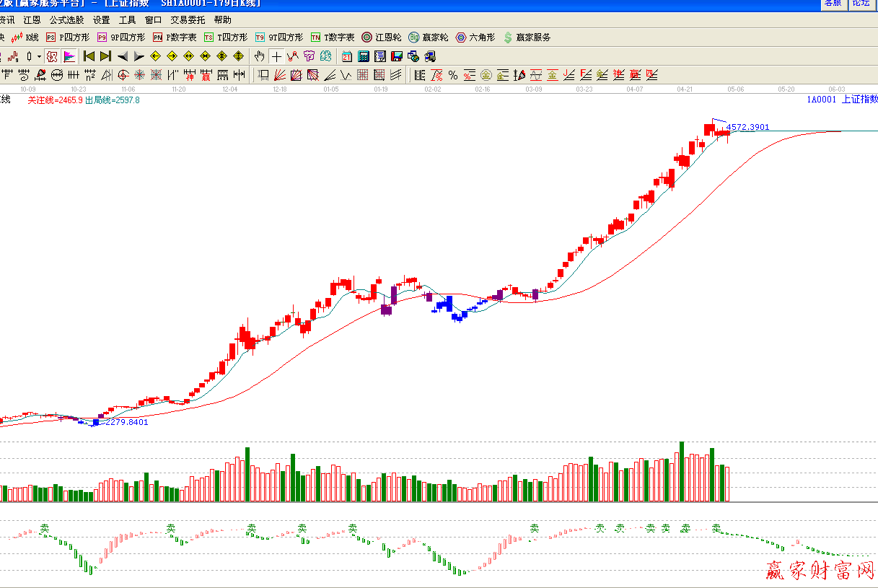Open the 赢家轮 tool
This screenshot has height=588, width=878.
click(429, 38)
